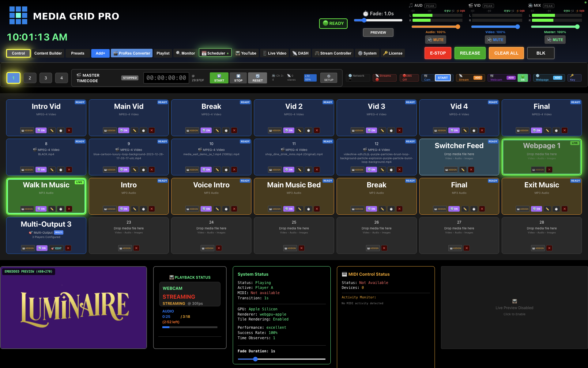This screenshot has height=368, width=588.
Task: Enable the disabled Live Preview panel
Action: [514, 308]
